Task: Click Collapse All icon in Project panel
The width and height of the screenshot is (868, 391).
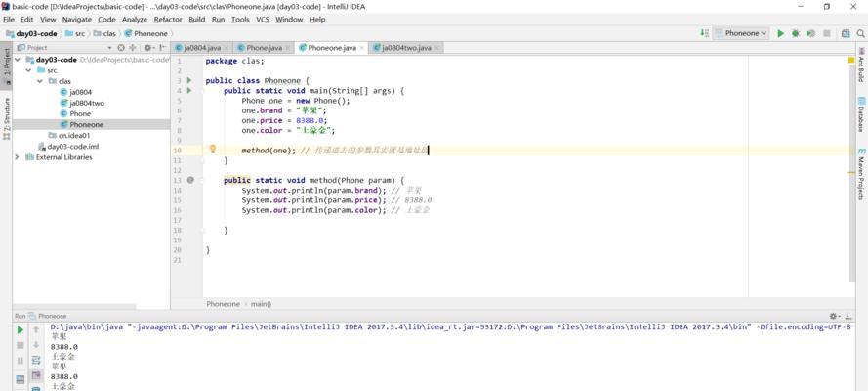Action: tap(133, 48)
